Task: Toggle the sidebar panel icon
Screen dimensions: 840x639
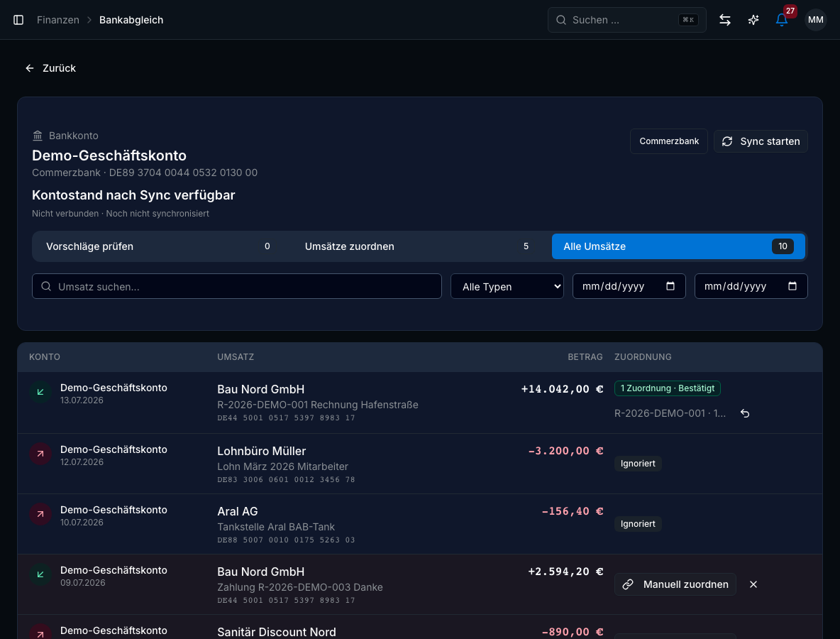Action: tap(18, 20)
